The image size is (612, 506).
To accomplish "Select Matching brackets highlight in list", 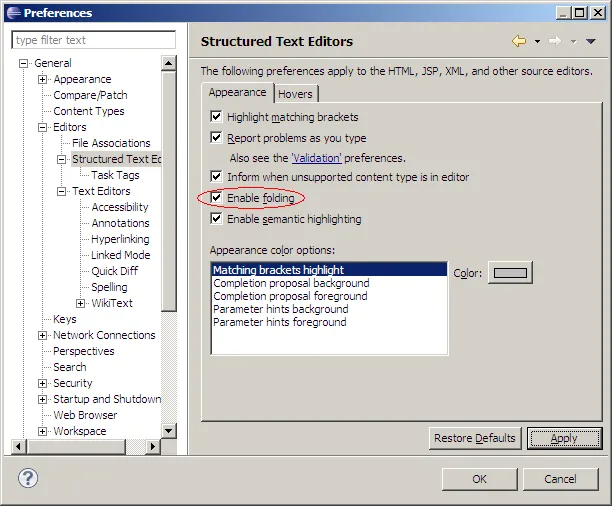I will pos(329,270).
